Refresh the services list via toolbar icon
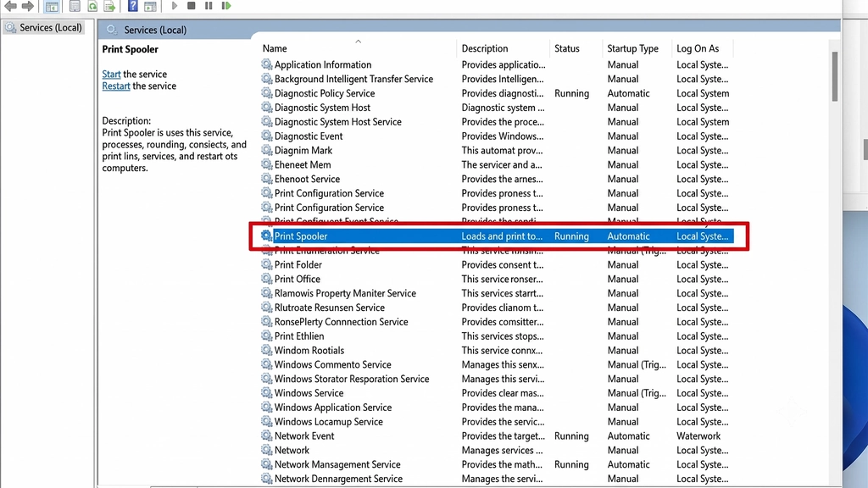The height and width of the screenshot is (488, 868). click(92, 6)
